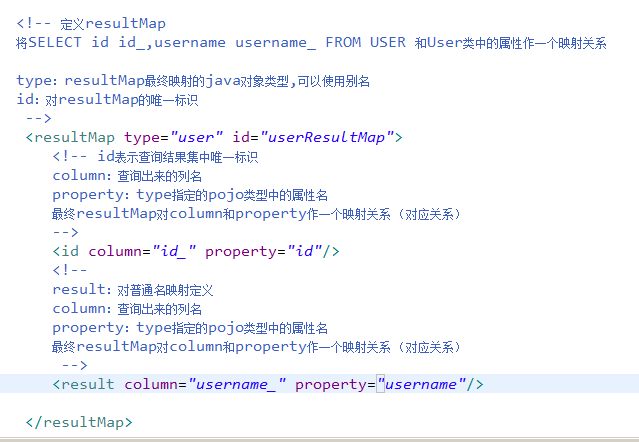Click the column attribute in the result tag
The height and width of the screenshot is (442, 639).
tap(151, 384)
